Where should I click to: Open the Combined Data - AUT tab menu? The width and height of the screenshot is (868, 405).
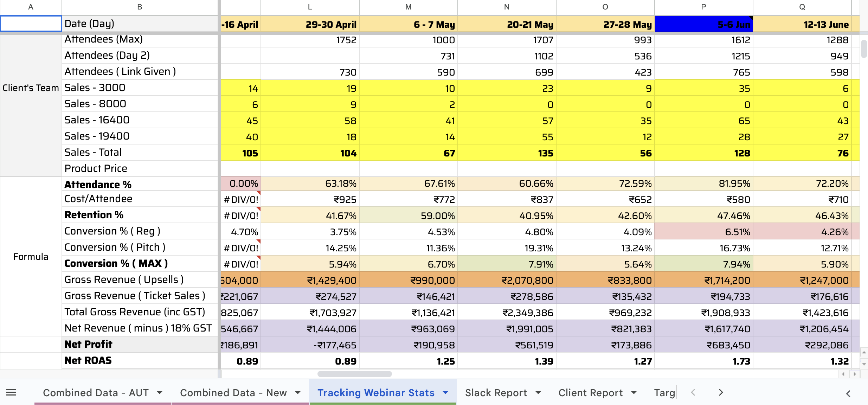coord(161,392)
